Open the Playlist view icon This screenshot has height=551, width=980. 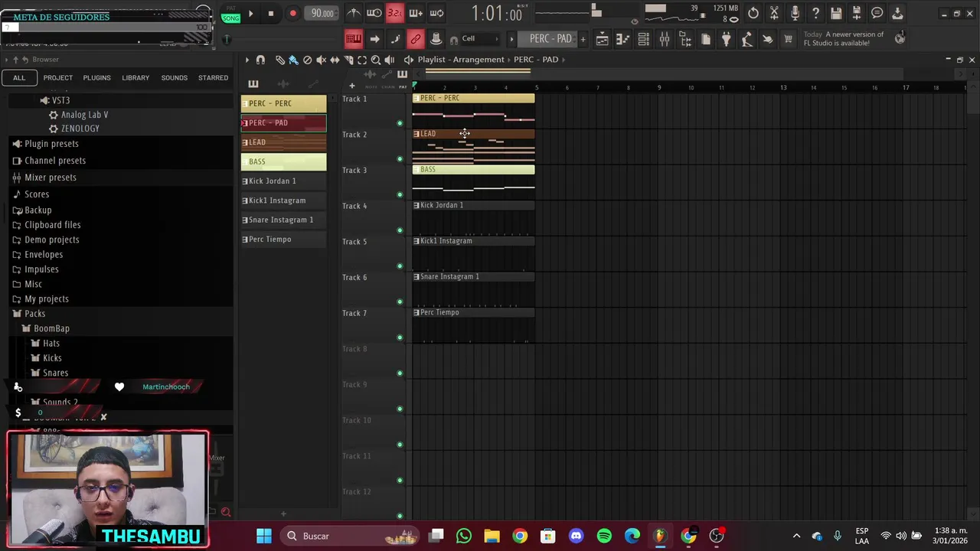click(x=603, y=39)
